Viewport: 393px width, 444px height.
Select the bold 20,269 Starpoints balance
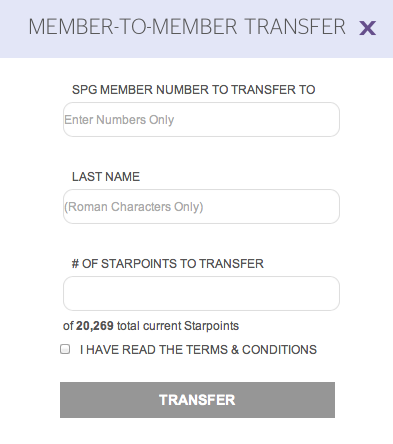tap(95, 326)
